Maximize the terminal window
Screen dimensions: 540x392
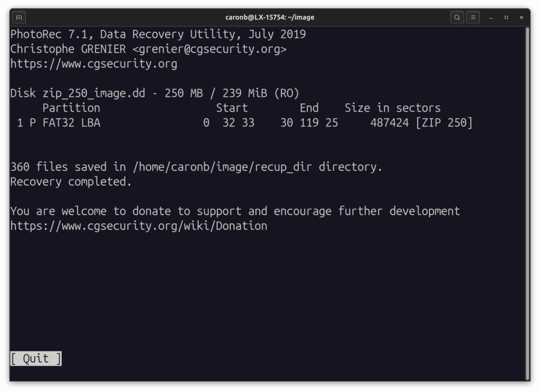coord(506,17)
